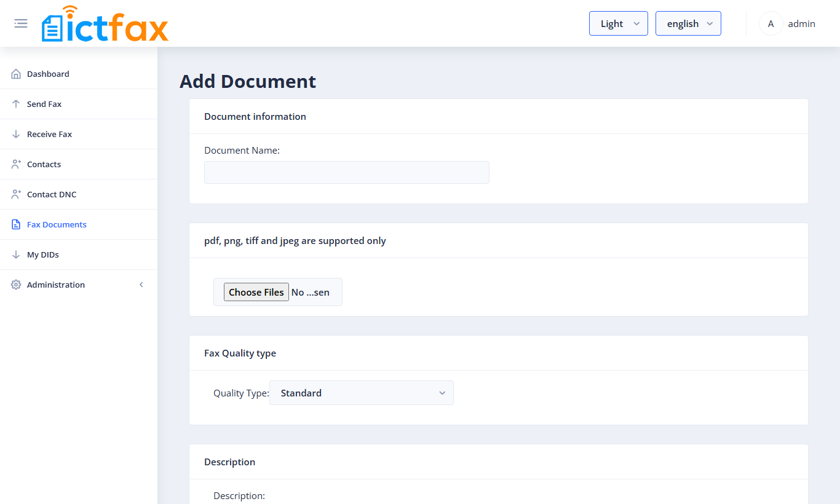Click the Administration gear icon
The height and width of the screenshot is (504, 840).
(16, 285)
